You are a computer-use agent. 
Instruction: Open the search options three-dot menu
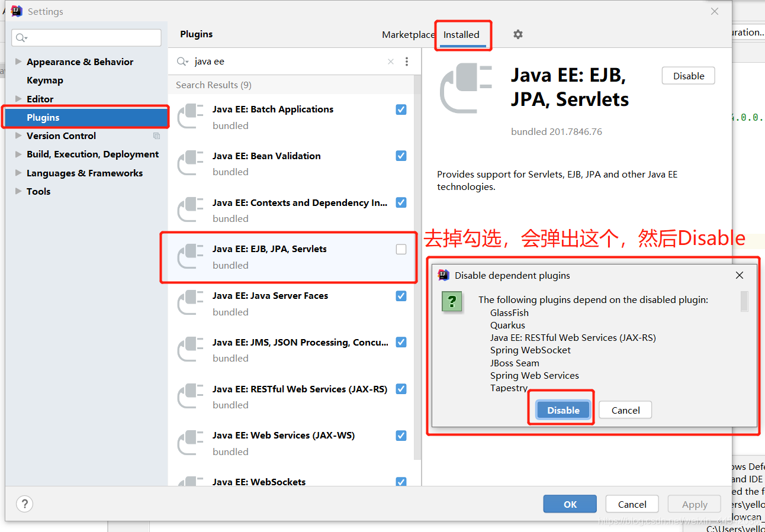click(x=407, y=62)
